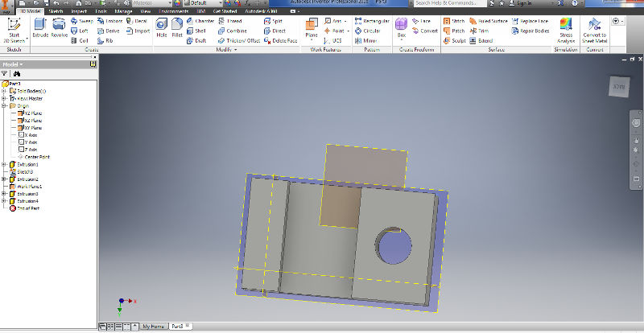
Task: Select the Fillet tool
Action: pos(177,28)
